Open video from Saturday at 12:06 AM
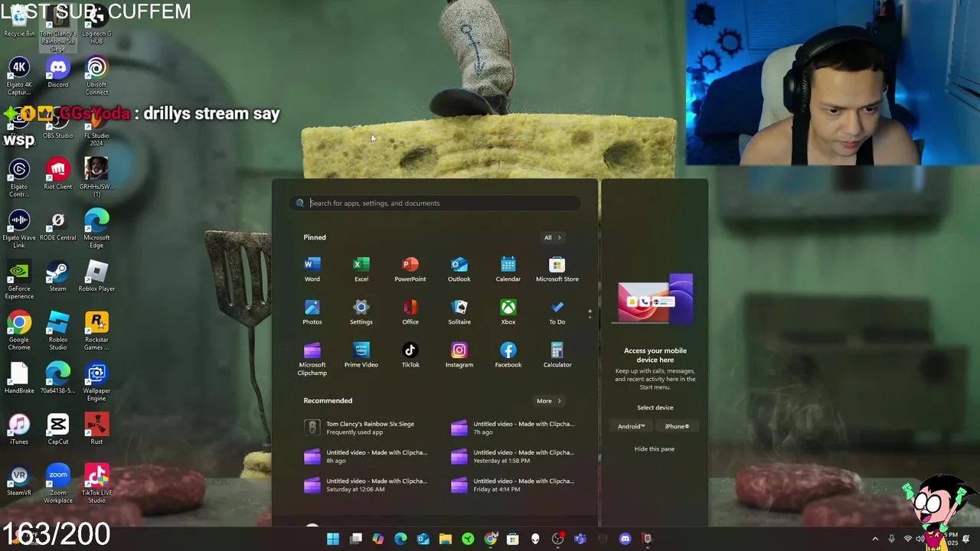This screenshot has width=980, height=551. click(x=367, y=484)
